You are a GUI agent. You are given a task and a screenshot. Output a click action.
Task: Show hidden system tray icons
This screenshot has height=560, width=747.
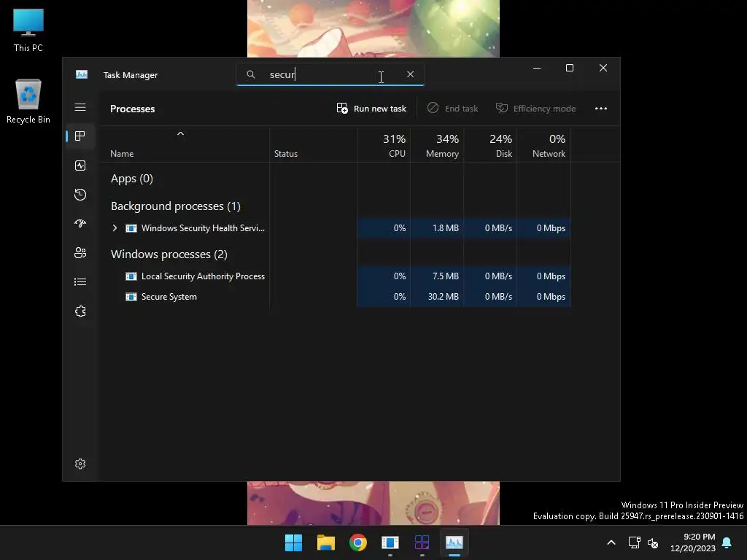point(611,542)
